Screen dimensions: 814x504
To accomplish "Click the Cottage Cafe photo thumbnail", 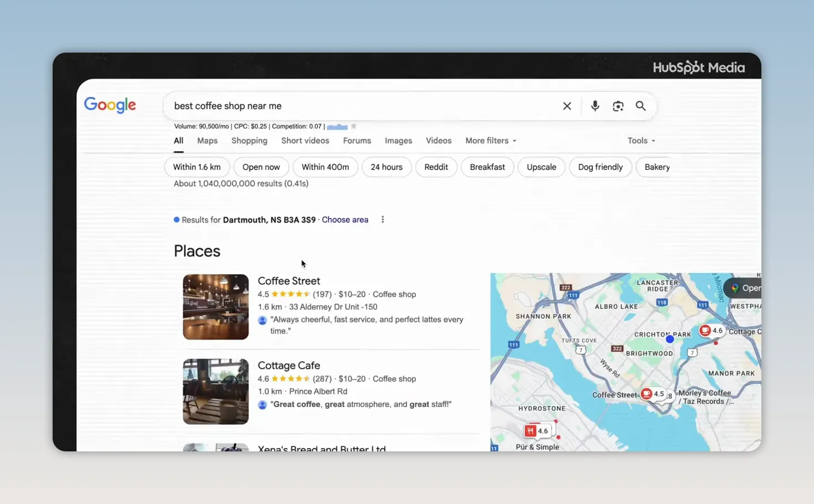I will click(215, 392).
